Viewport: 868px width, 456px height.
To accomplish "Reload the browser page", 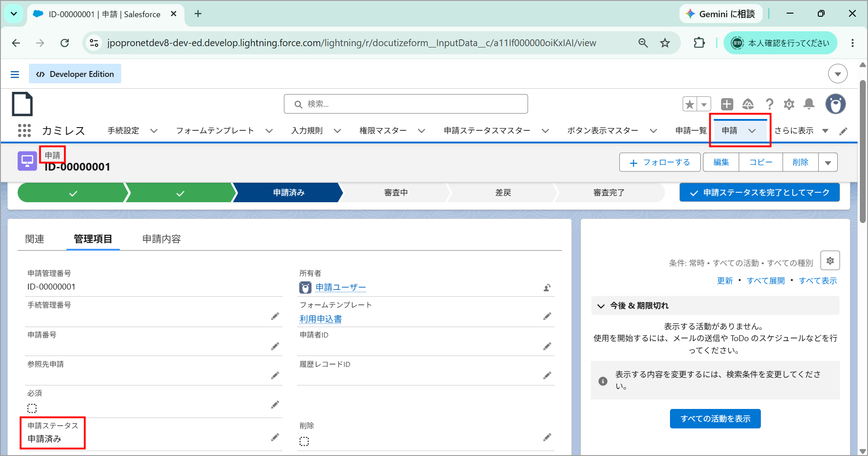I will pyautogui.click(x=65, y=43).
